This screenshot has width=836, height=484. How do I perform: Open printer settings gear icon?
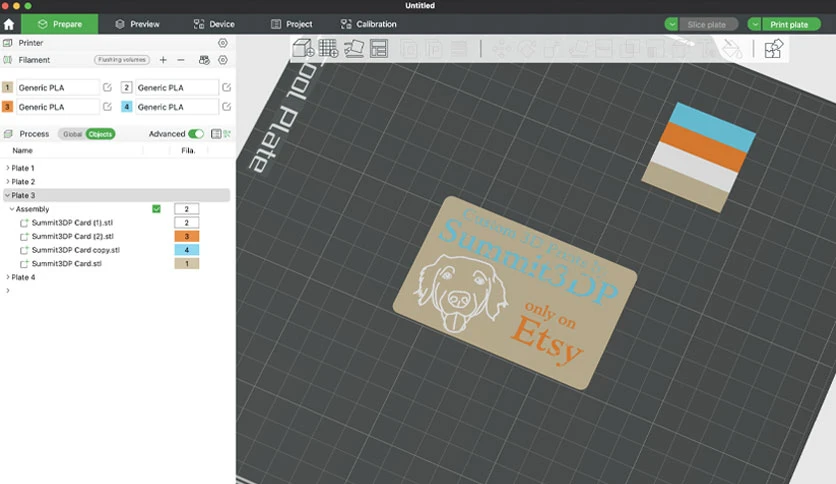click(223, 43)
